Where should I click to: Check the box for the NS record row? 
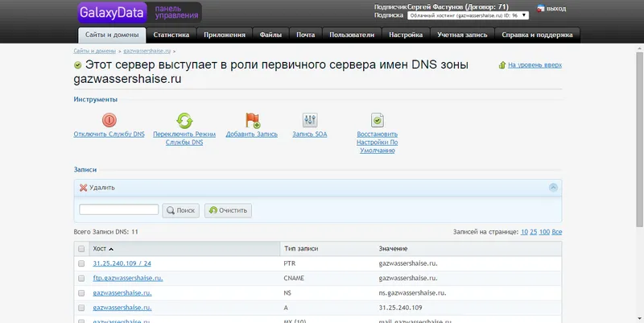click(81, 293)
